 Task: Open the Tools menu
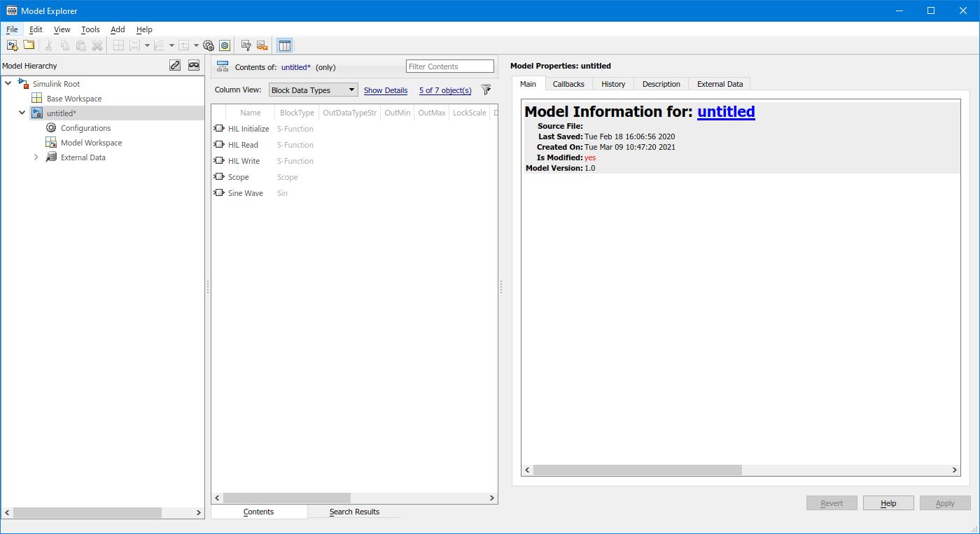tap(90, 29)
